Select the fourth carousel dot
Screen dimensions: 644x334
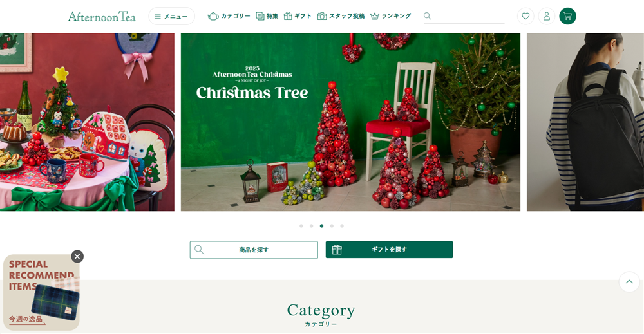pos(332,226)
